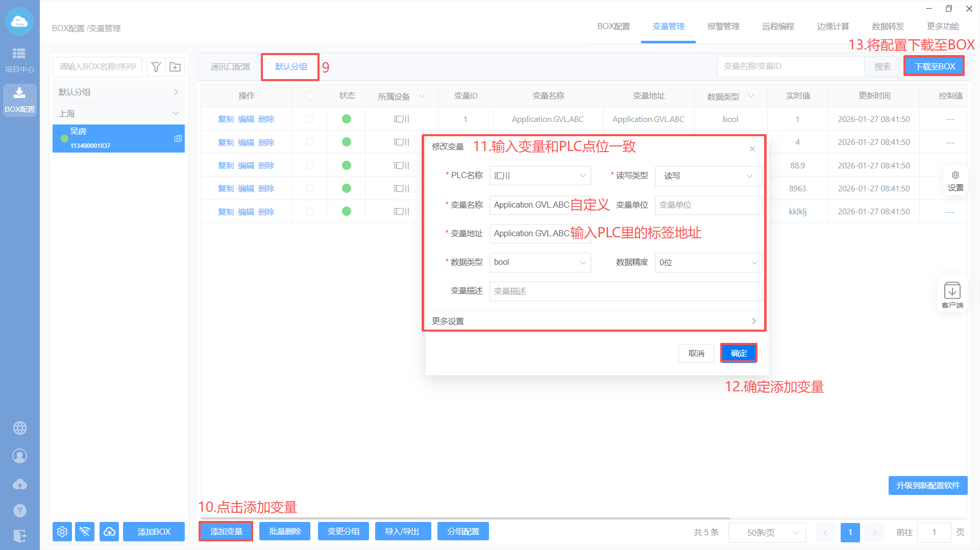The height and width of the screenshot is (550, 980).
Task: Click the WiFi network icon button
Action: [85, 532]
